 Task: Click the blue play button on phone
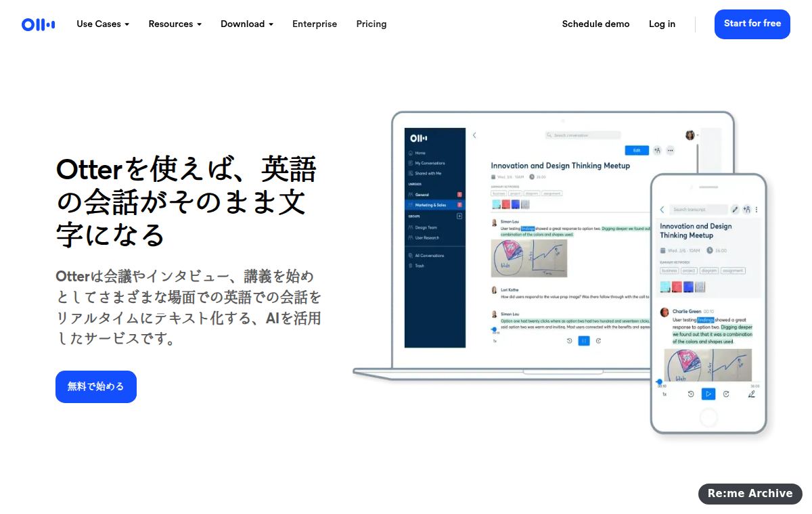708,394
